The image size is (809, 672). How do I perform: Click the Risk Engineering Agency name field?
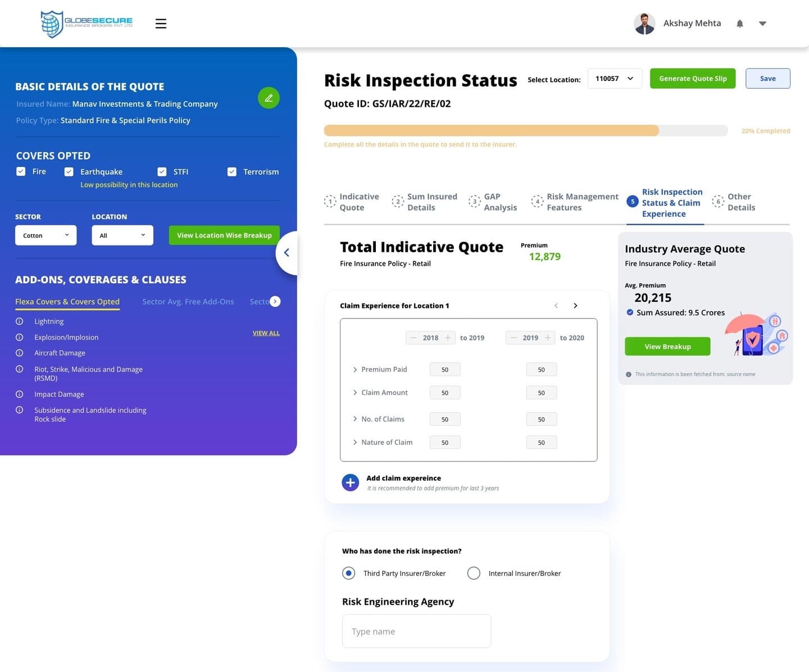(416, 631)
